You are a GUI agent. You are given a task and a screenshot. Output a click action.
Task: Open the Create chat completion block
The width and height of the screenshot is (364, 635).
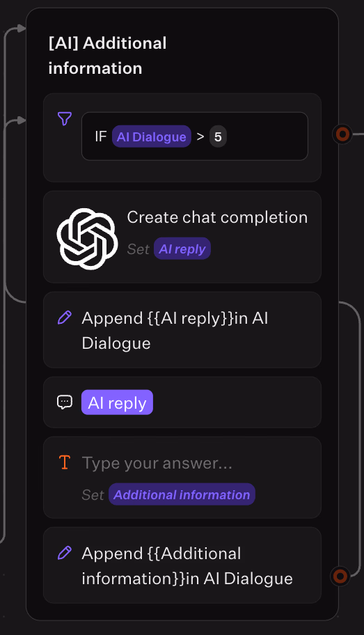(x=182, y=237)
